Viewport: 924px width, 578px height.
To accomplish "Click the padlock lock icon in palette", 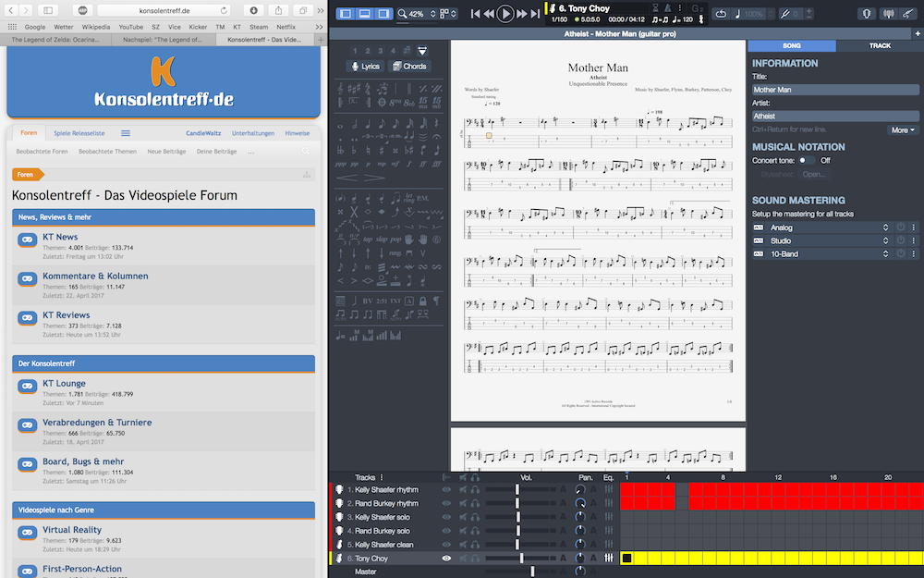I will (423, 301).
